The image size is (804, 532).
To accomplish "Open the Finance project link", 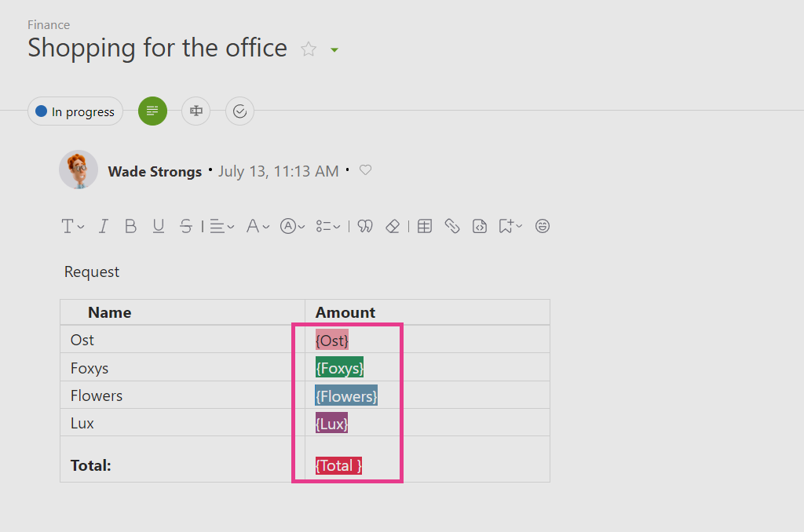I will point(49,24).
